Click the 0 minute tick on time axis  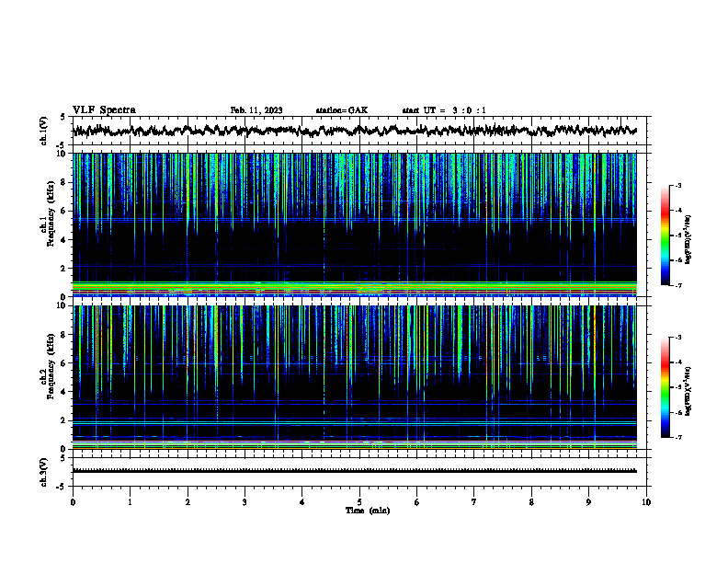point(73,502)
